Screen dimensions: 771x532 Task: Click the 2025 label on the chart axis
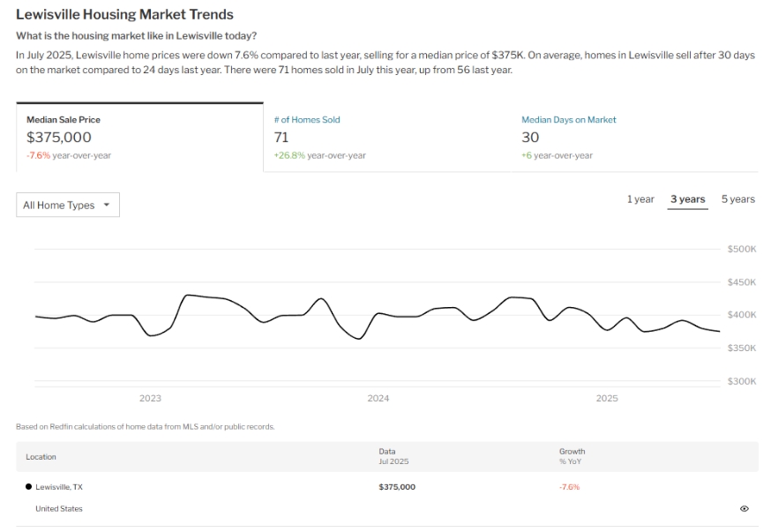(607, 399)
